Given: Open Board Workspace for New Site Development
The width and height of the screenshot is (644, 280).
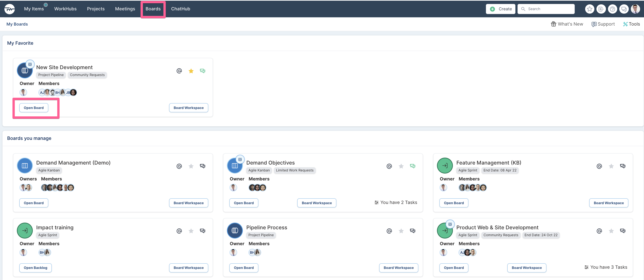Looking at the screenshot, I should [189, 108].
